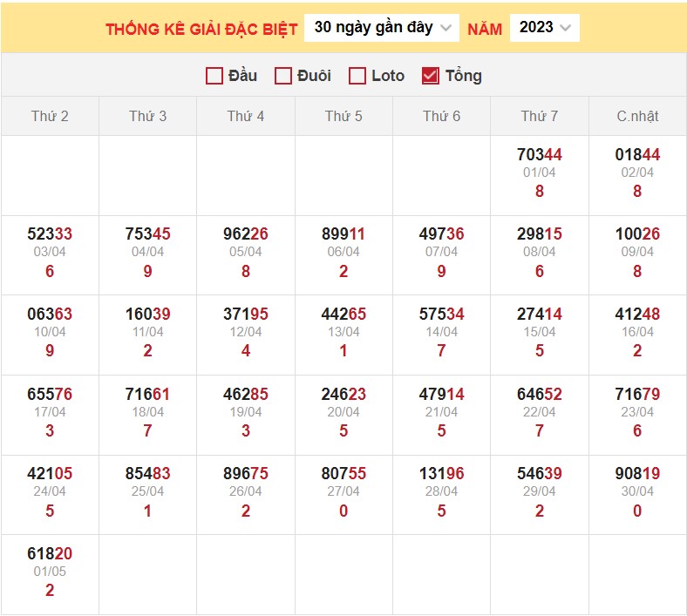Screen dimensions: 687x616
Task: Open result 90819 dated 30/04
Action: coord(637,475)
